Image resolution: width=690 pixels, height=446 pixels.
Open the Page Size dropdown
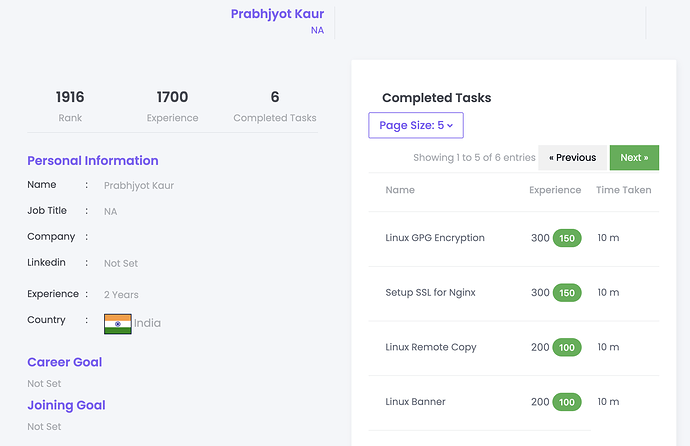(x=416, y=125)
